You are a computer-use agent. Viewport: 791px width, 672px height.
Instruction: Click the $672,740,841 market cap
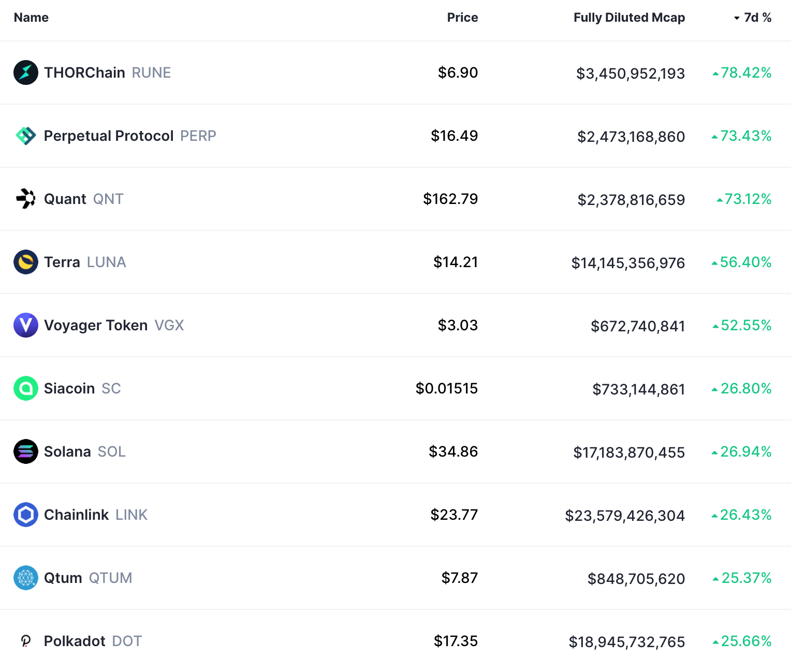click(x=638, y=326)
